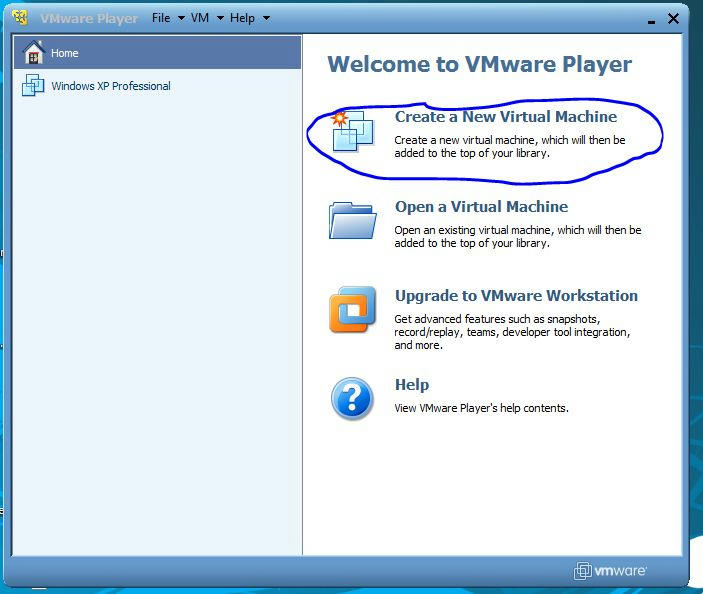Click the Upgrade to VMware Workstation link
The image size is (703, 594).
tap(516, 296)
